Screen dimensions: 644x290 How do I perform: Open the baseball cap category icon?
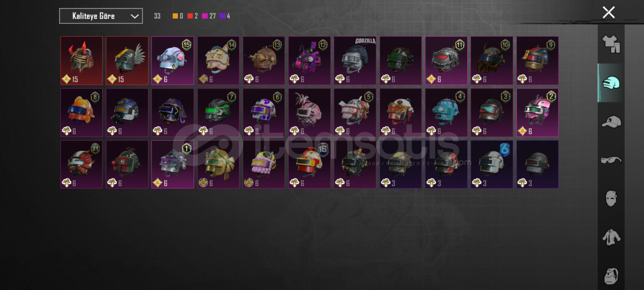611,122
